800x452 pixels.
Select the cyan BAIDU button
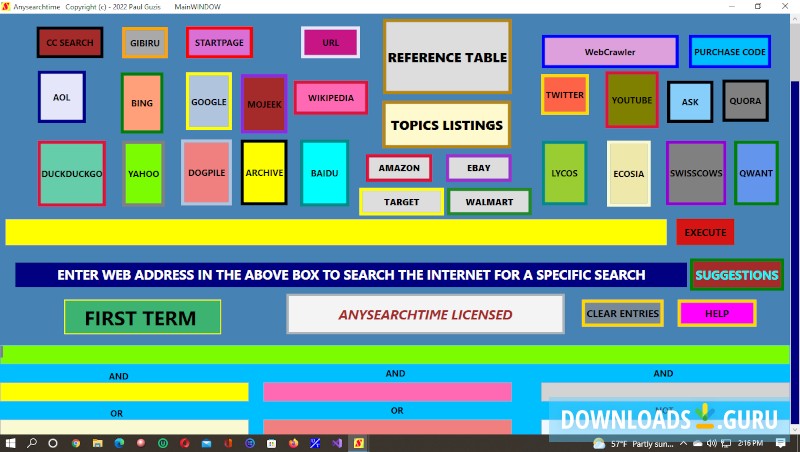pyautogui.click(x=324, y=173)
